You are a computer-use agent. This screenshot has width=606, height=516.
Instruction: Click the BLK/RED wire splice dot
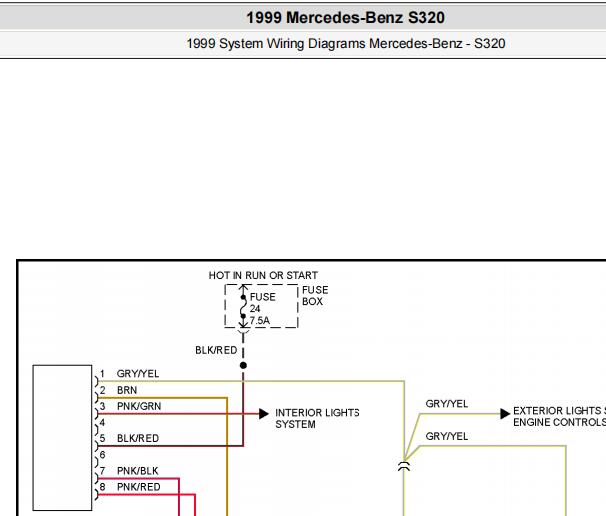243,365
